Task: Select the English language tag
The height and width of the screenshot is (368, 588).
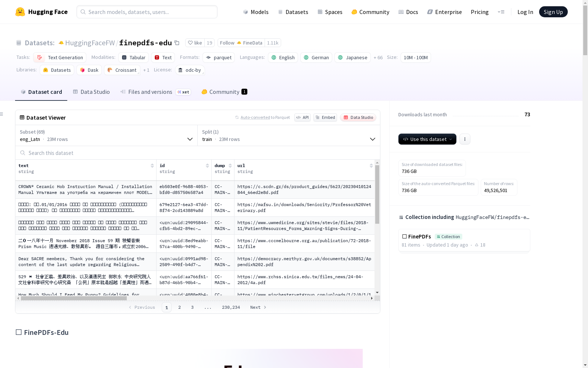Action: click(x=283, y=57)
